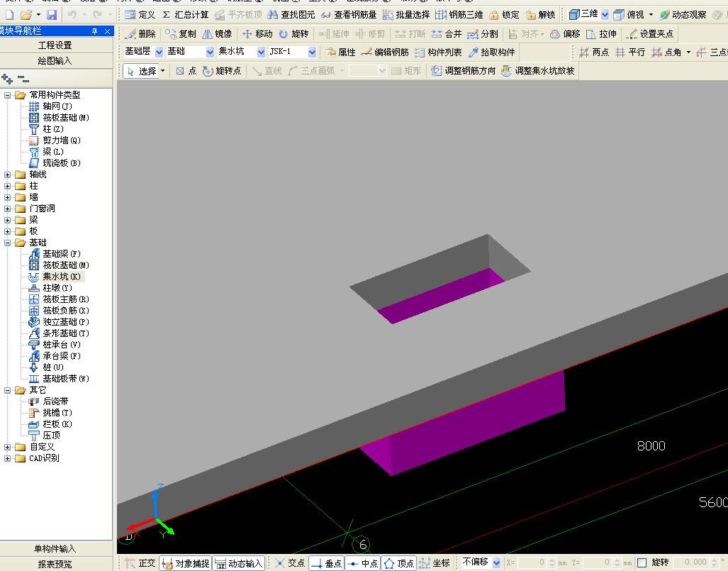
Task: Check the 旋转 rotate checkbox in status bar
Action: click(x=642, y=562)
